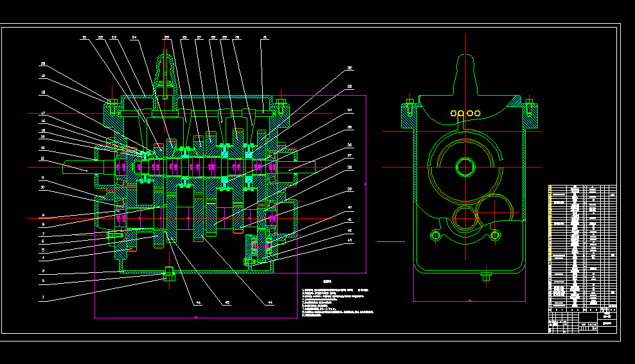Click part callout label 30
The image size is (635, 364).
pyautogui.click(x=237, y=38)
